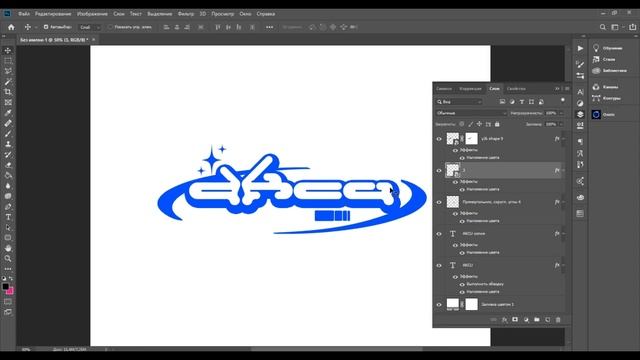
Task: Select the Pen tool
Action: [x=8, y=207]
